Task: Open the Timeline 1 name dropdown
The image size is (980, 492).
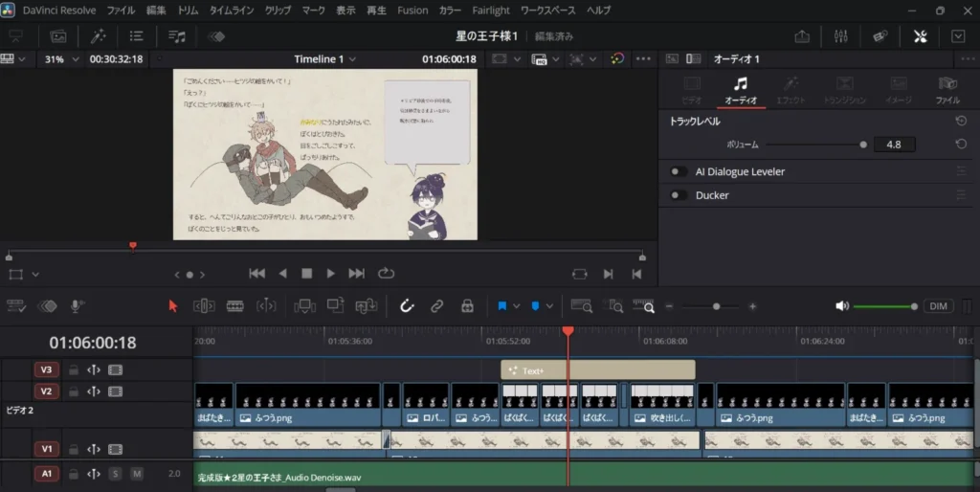Action: [x=325, y=58]
